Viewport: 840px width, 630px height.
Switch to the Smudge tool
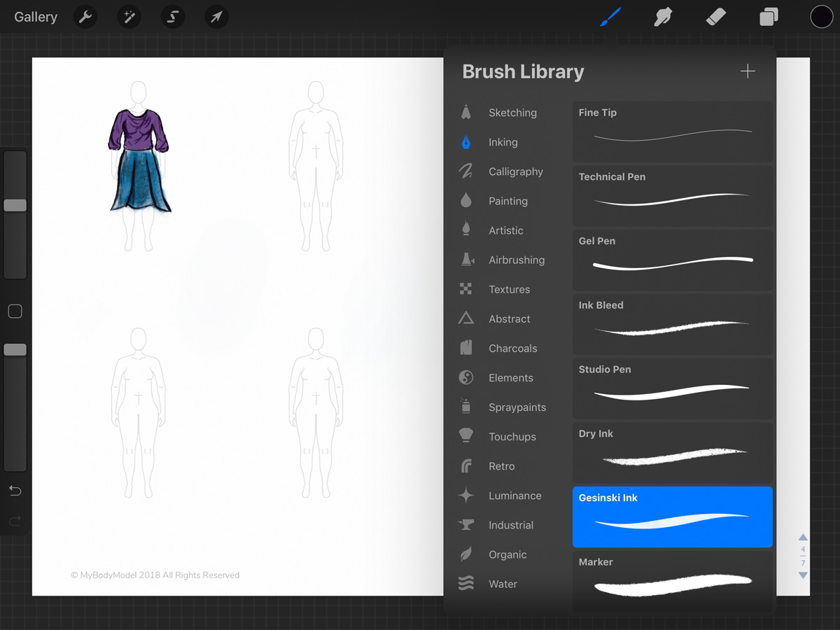662,16
